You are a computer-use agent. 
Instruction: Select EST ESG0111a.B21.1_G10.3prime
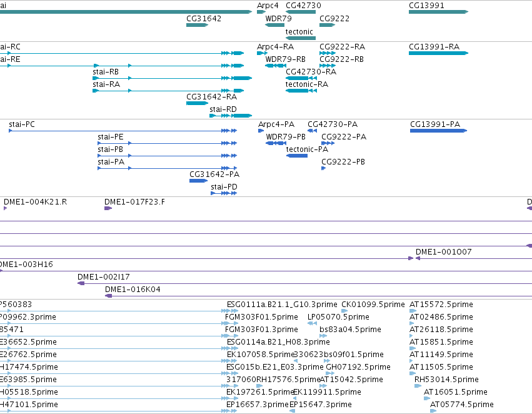point(282,305)
